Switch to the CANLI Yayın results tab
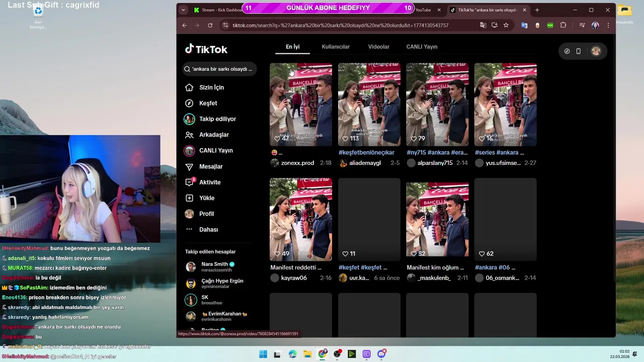Image resolution: width=644 pixels, height=362 pixels. [422, 47]
